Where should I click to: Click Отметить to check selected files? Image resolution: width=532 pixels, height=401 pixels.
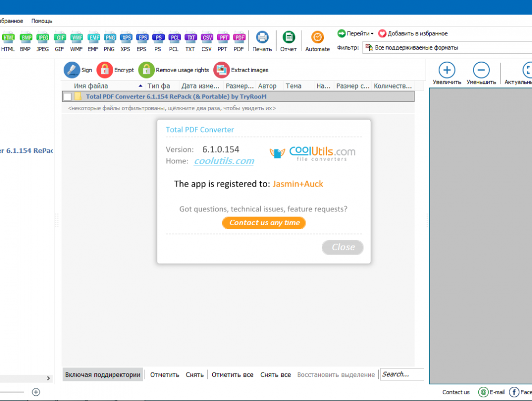pyautogui.click(x=164, y=375)
